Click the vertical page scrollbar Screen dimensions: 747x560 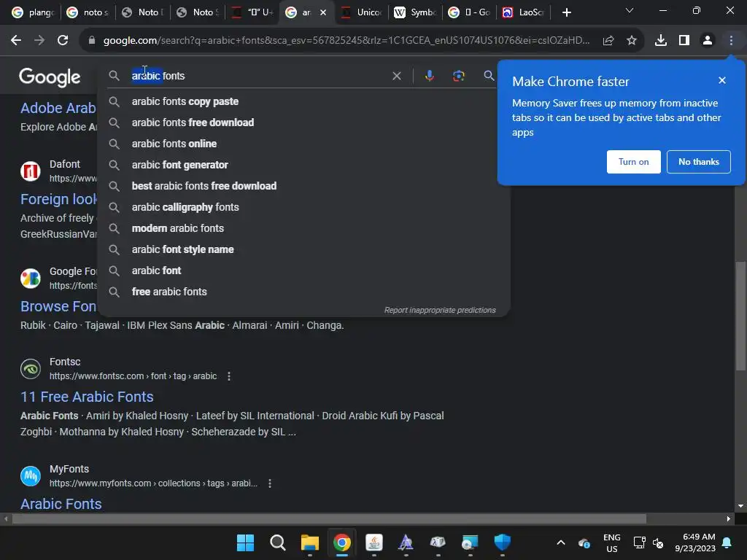[x=740, y=315]
